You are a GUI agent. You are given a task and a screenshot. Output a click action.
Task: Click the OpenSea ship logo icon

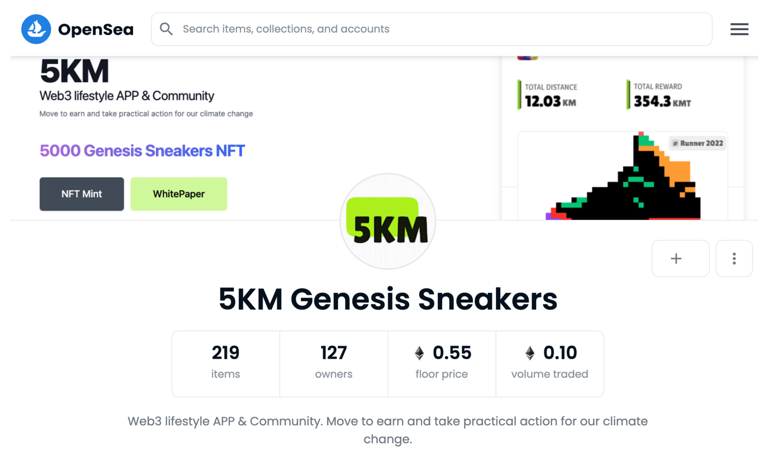tap(36, 29)
